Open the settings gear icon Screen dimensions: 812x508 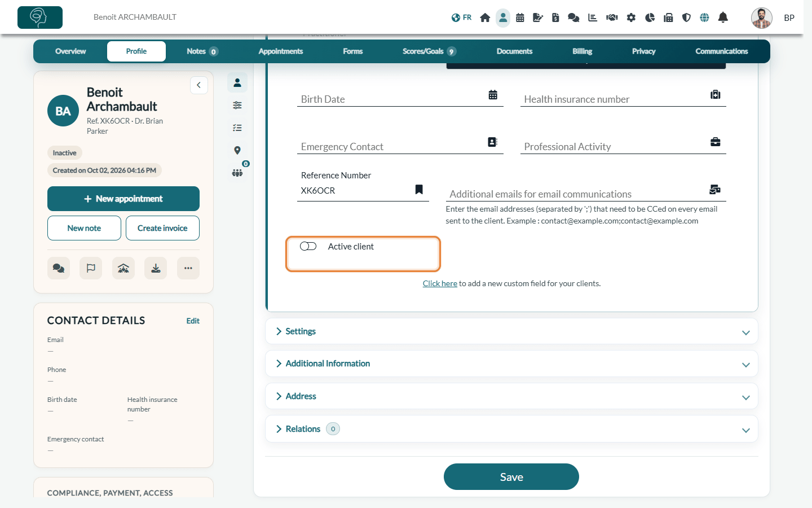pyautogui.click(x=631, y=17)
